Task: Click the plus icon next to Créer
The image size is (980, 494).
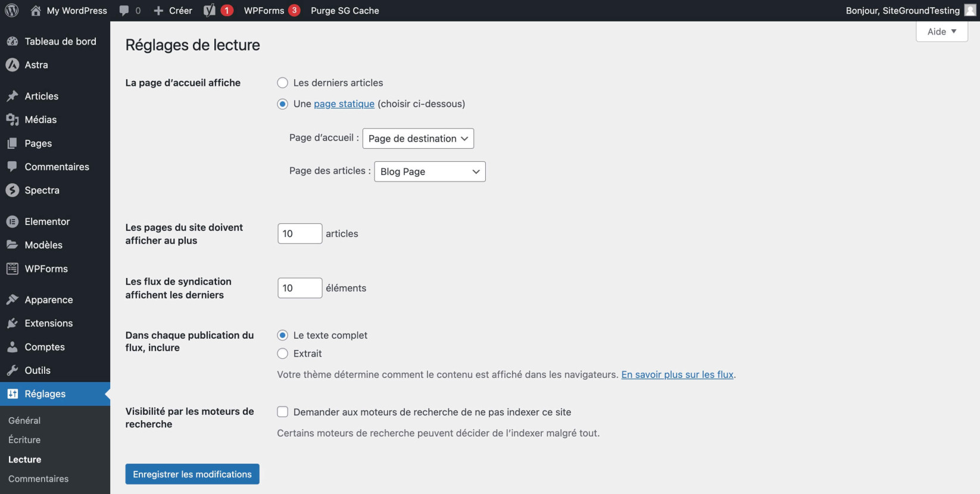Action: (x=158, y=11)
